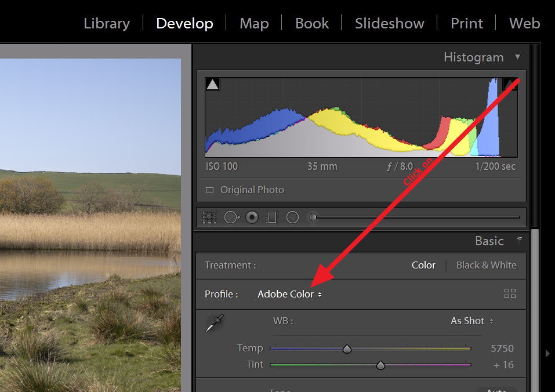Image resolution: width=555 pixels, height=392 pixels.
Task: Open the Radial Filter tool
Action: 292,217
